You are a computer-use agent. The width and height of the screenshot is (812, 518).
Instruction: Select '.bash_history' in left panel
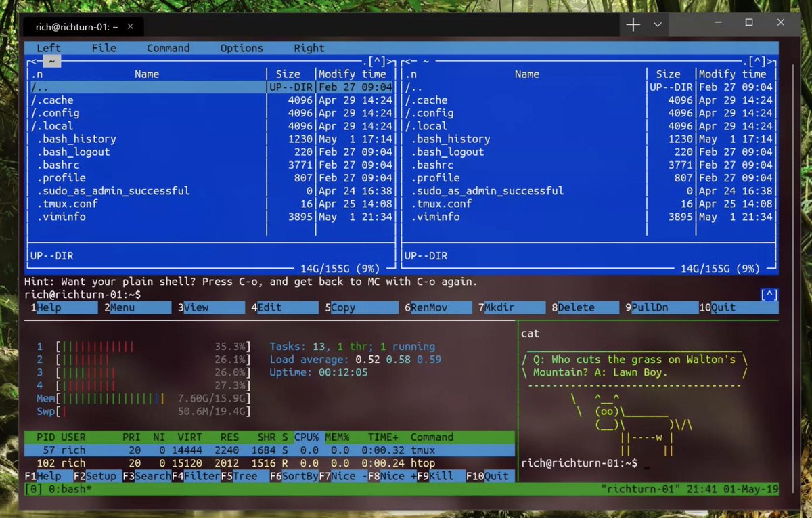tap(211, 139)
